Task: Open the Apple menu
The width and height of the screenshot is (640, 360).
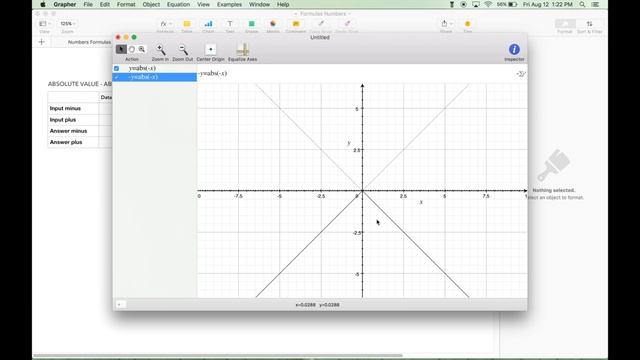Action: [42, 4]
